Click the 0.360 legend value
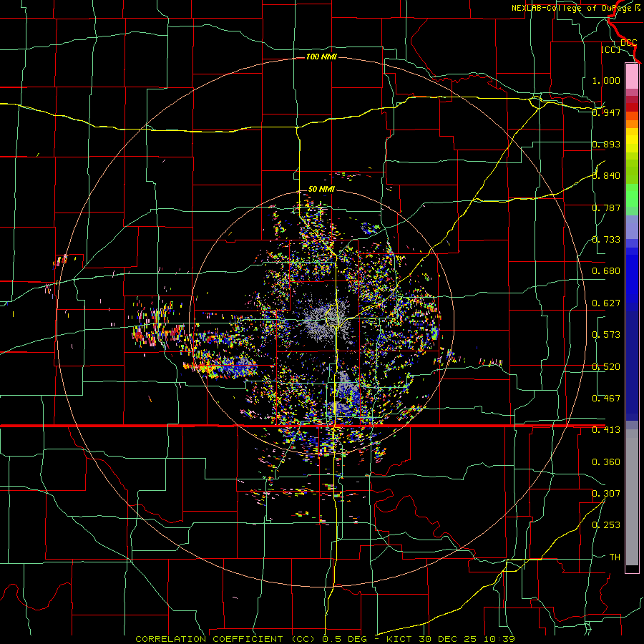644x644 pixels. [606, 462]
